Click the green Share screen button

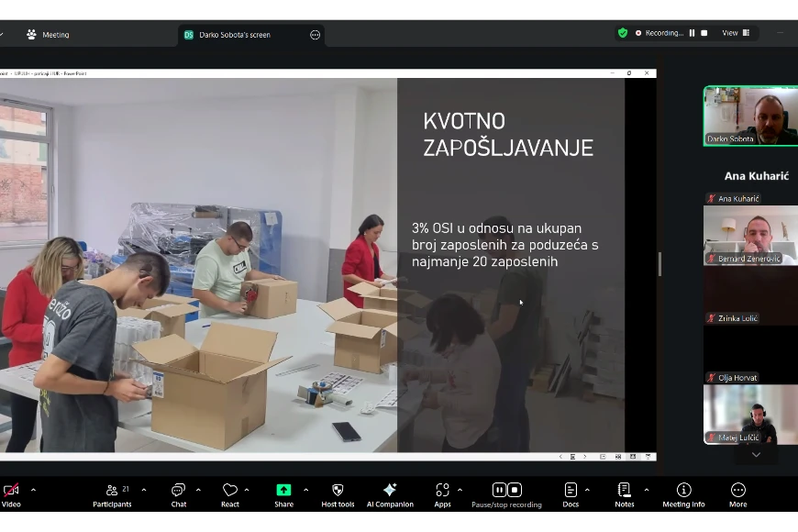point(283,493)
